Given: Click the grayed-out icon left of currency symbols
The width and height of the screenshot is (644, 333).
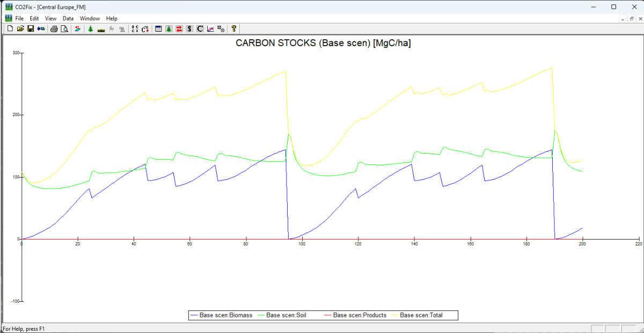Looking at the screenshot, I should (x=121, y=28).
